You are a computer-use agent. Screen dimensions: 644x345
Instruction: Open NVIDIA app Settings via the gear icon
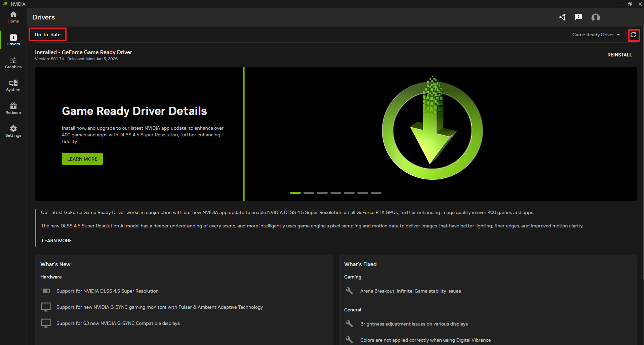point(13,131)
